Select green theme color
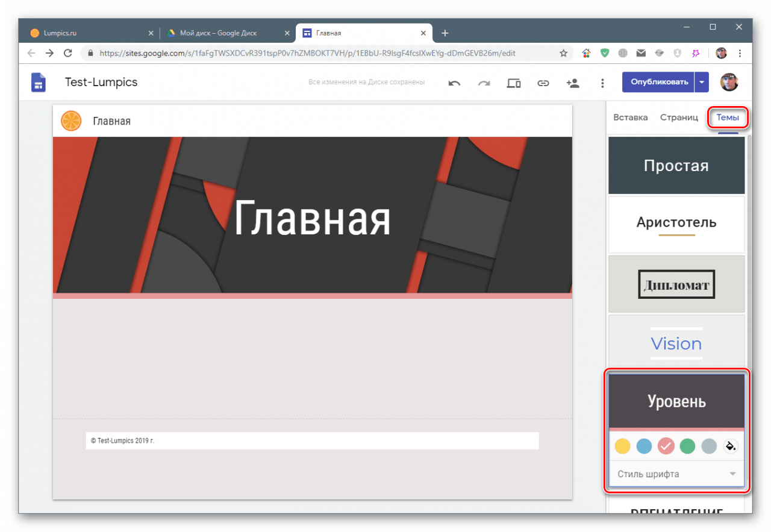771x532 pixels. [x=687, y=446]
